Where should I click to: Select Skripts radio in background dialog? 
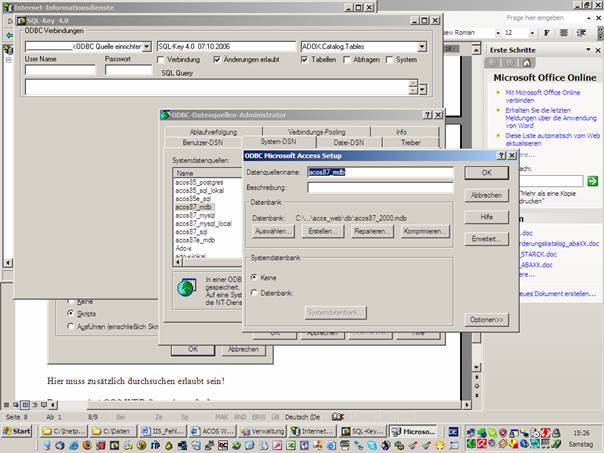tap(70, 313)
